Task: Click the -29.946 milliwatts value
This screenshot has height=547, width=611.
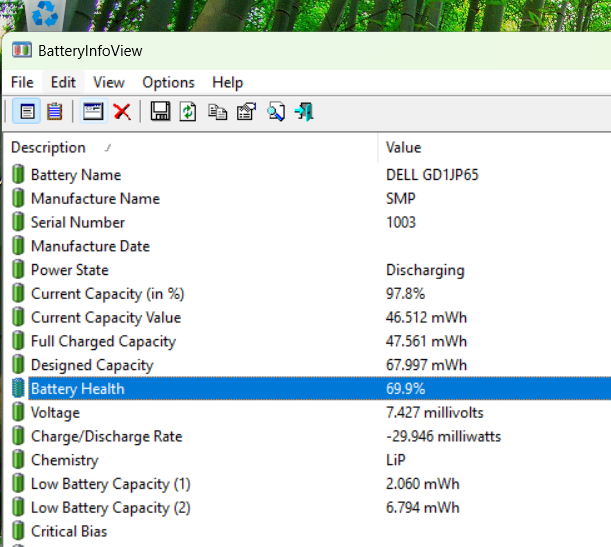Action: pos(443,436)
